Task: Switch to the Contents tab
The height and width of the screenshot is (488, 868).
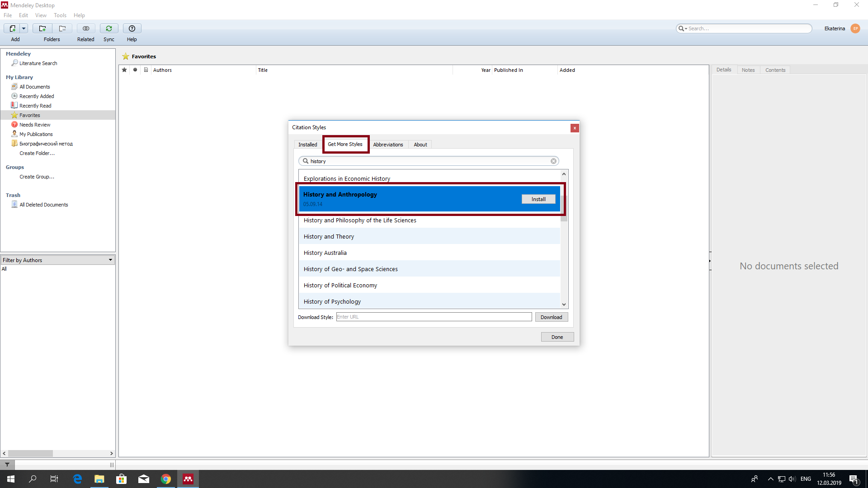Action: click(775, 70)
